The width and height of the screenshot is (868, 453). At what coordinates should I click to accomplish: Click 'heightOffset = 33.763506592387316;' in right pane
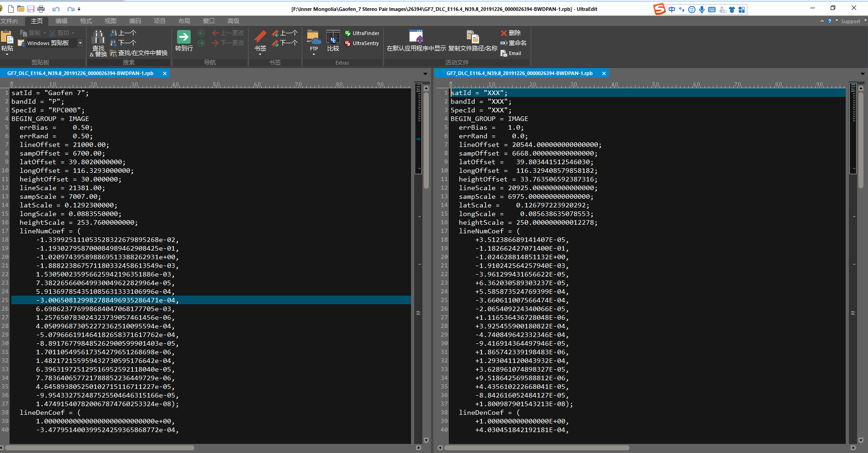pos(528,179)
